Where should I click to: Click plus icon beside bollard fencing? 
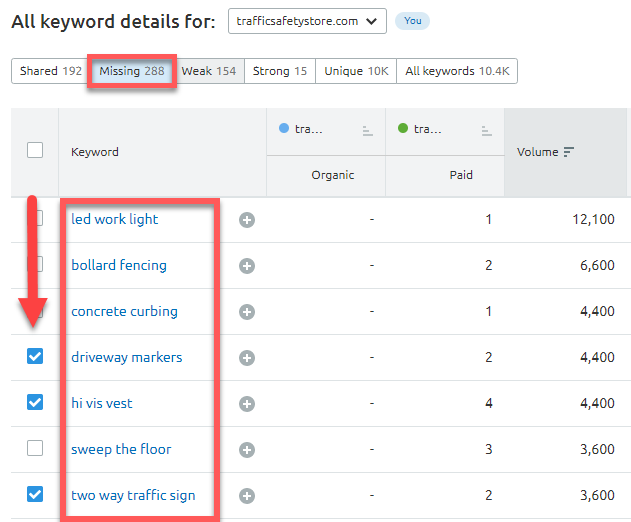247,266
